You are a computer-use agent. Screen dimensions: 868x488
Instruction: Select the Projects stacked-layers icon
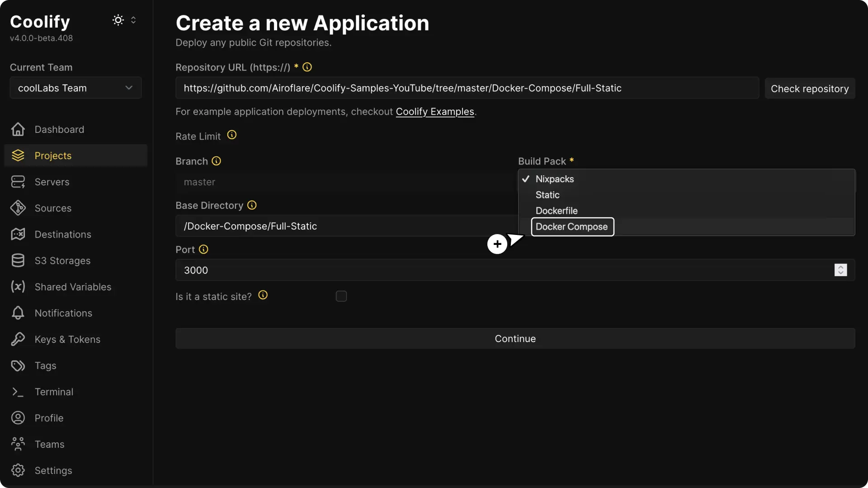18,155
